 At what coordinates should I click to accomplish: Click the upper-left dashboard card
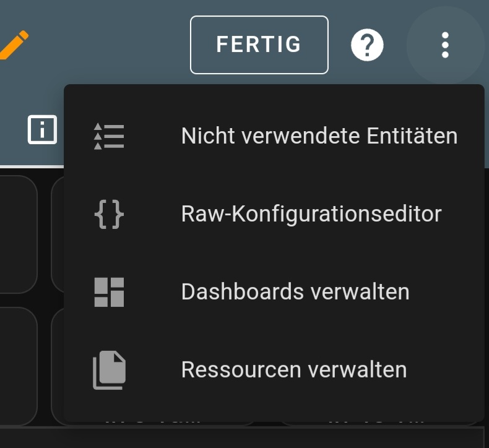pos(17,234)
